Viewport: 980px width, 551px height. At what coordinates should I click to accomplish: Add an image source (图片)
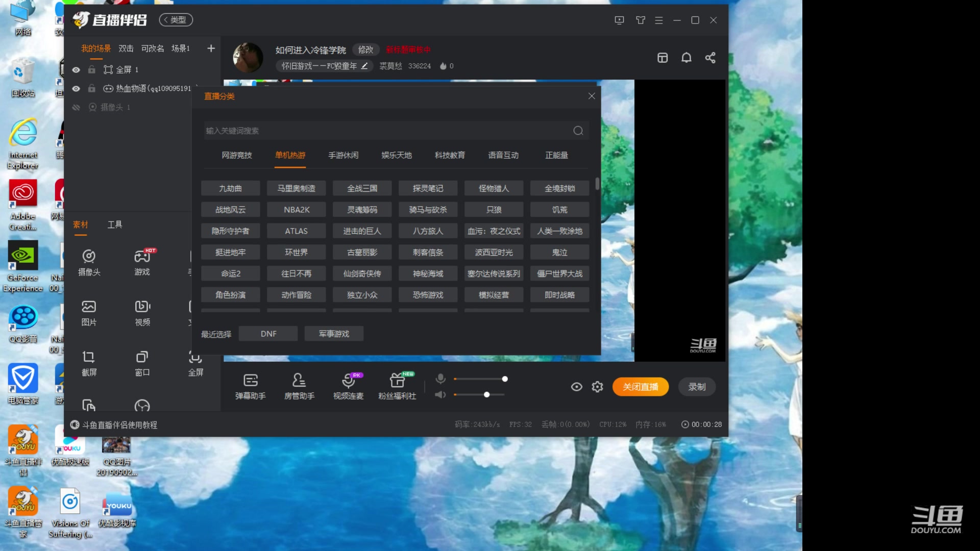coord(89,313)
